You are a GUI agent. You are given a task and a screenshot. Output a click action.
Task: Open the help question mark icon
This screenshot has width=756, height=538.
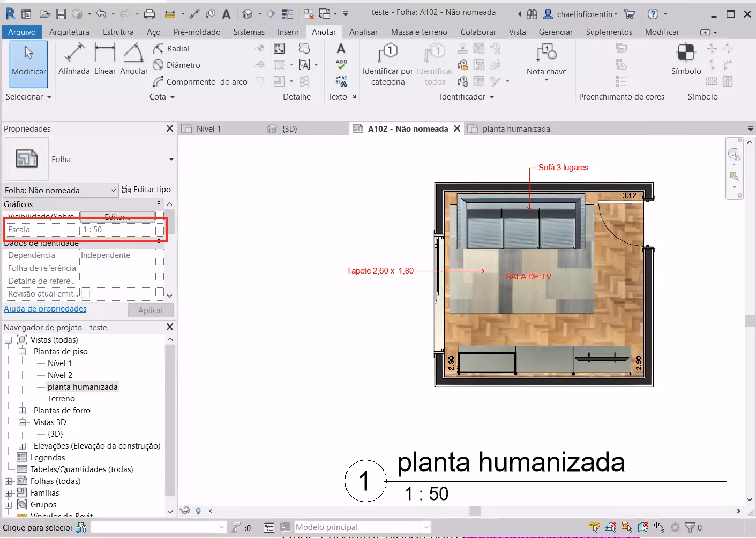coord(653,14)
